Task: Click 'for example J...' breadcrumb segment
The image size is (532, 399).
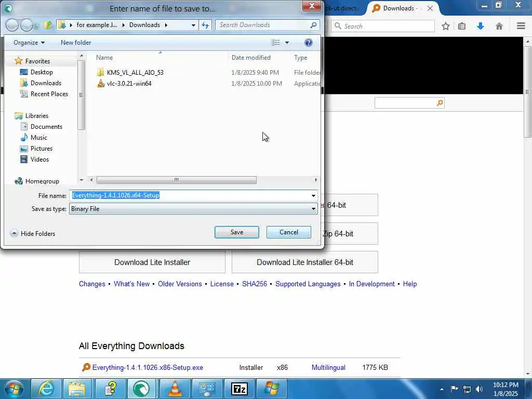Action: tap(96, 25)
